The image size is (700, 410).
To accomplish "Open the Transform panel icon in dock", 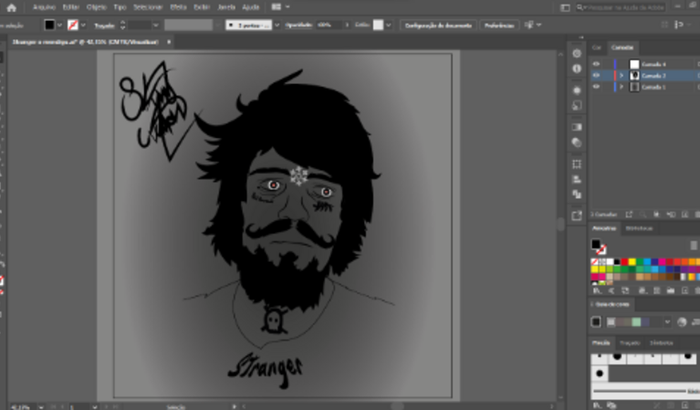I will tap(577, 164).
